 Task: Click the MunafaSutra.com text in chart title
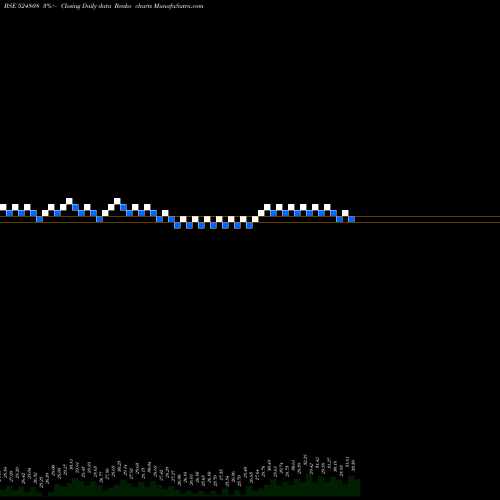click(x=178, y=6)
